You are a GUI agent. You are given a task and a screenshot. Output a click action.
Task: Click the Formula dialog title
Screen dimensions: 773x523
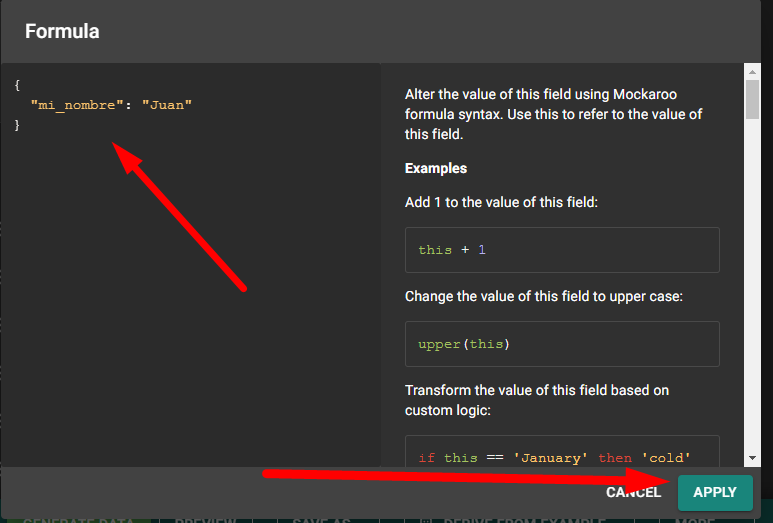tap(62, 31)
